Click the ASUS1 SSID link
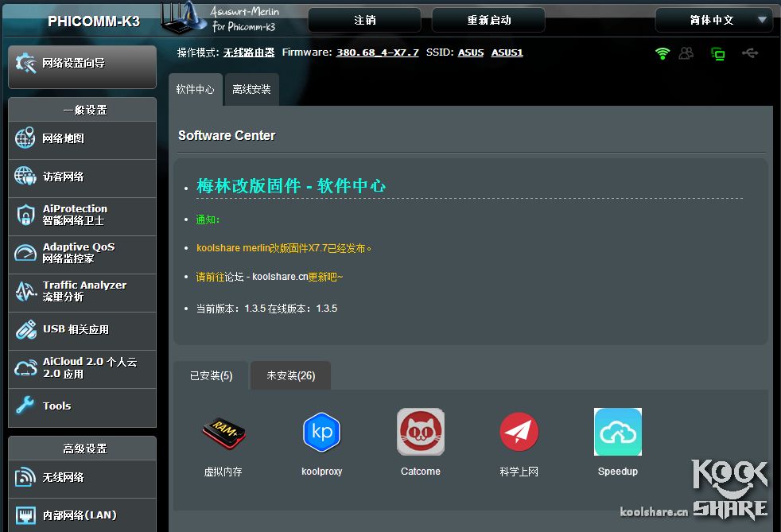Image resolution: width=781 pixels, height=532 pixels. coord(507,52)
